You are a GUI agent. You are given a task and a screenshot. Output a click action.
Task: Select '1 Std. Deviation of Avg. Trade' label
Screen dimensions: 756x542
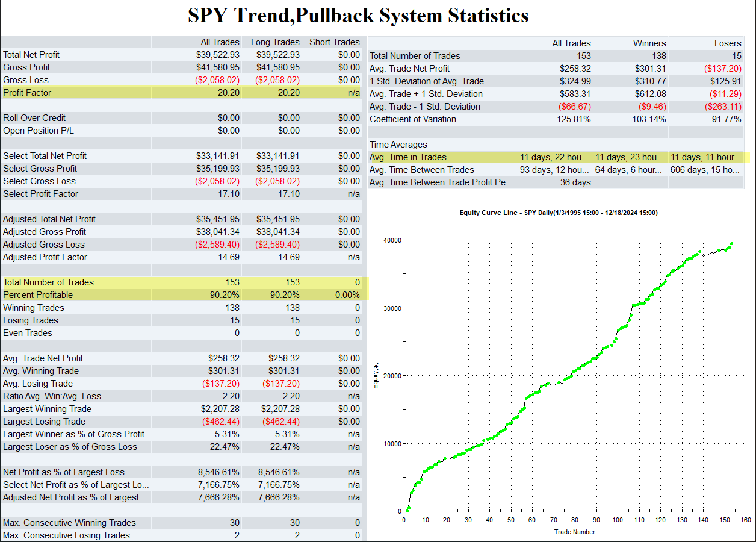pyautogui.click(x=427, y=81)
